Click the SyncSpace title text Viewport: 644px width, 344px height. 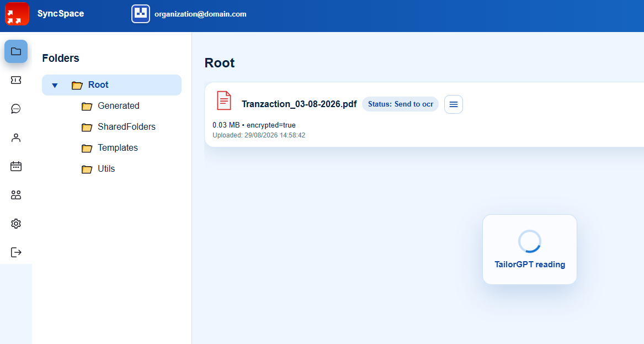point(60,14)
